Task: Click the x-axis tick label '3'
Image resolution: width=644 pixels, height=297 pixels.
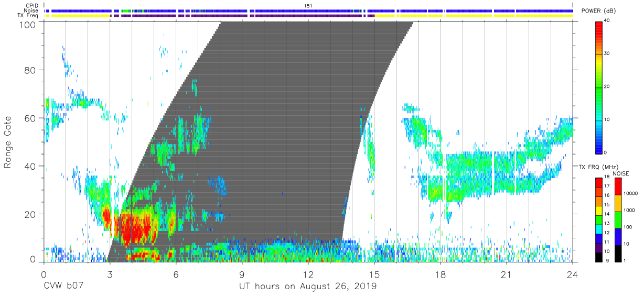Action: pos(109,275)
